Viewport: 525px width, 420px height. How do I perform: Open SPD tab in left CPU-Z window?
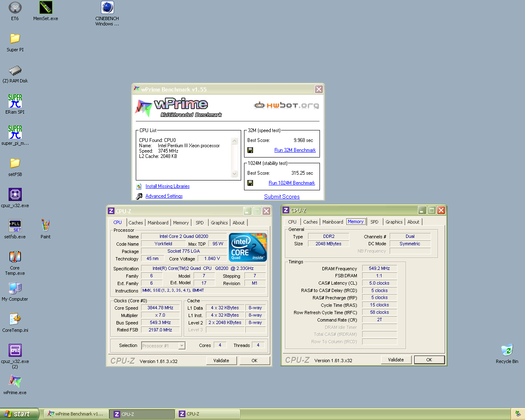coord(200,223)
